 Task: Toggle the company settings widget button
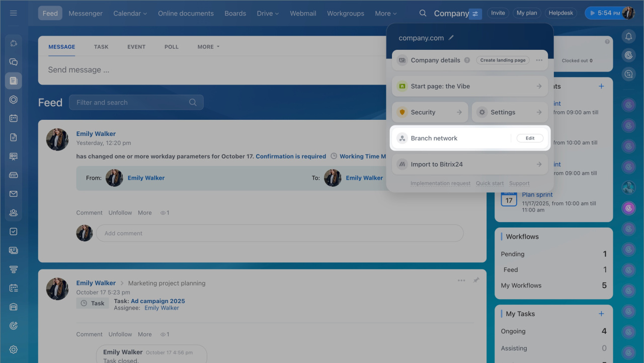[x=475, y=14]
